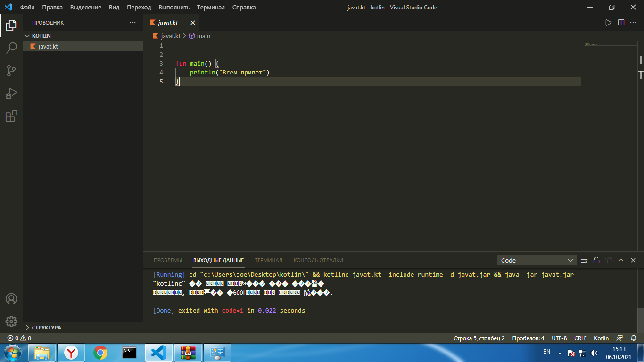This screenshot has width=644, height=362.
Task: Show errors and warnings from status bar
Action: point(19,338)
